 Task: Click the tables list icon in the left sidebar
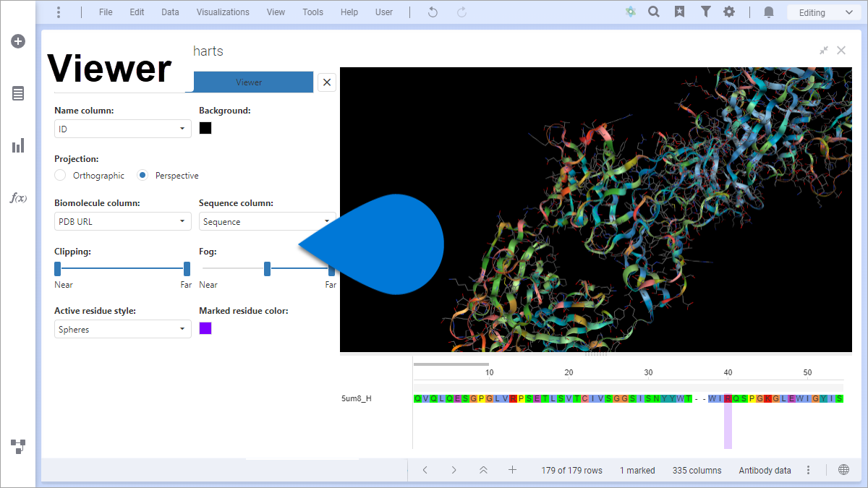pyautogui.click(x=17, y=93)
